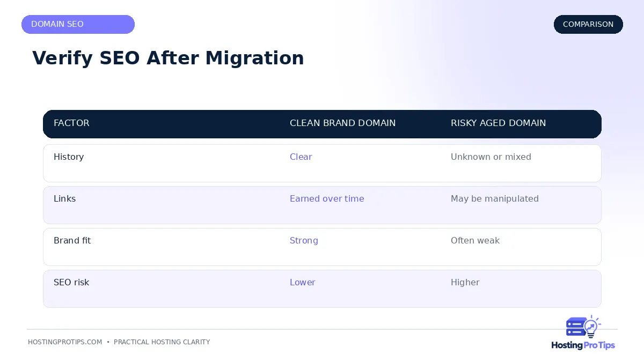Click the 'History' row label
The width and height of the screenshot is (644, 362).
tap(69, 157)
